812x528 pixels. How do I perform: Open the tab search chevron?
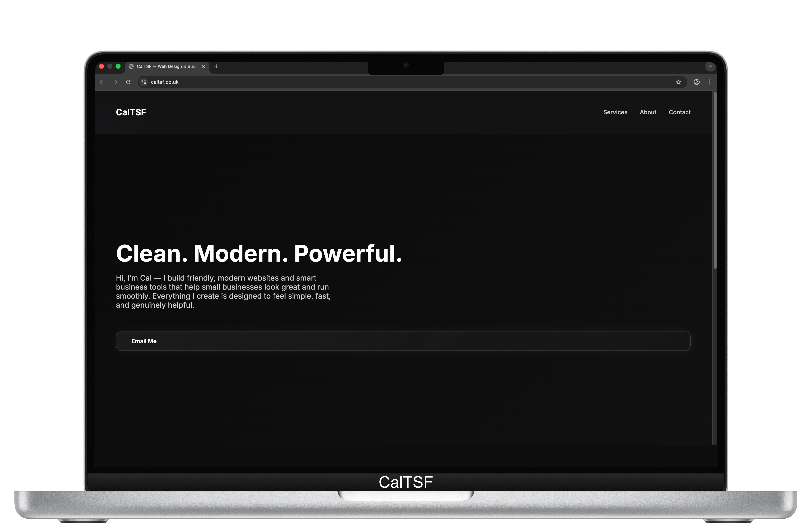click(x=711, y=67)
